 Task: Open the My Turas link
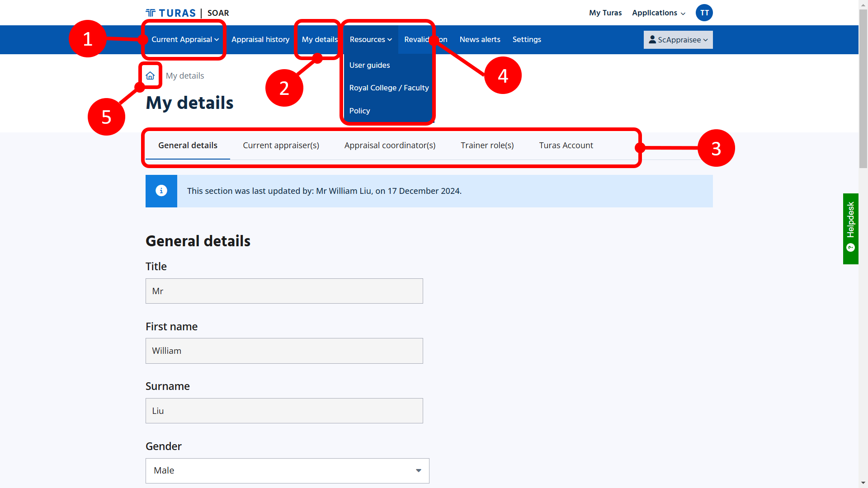tap(605, 13)
